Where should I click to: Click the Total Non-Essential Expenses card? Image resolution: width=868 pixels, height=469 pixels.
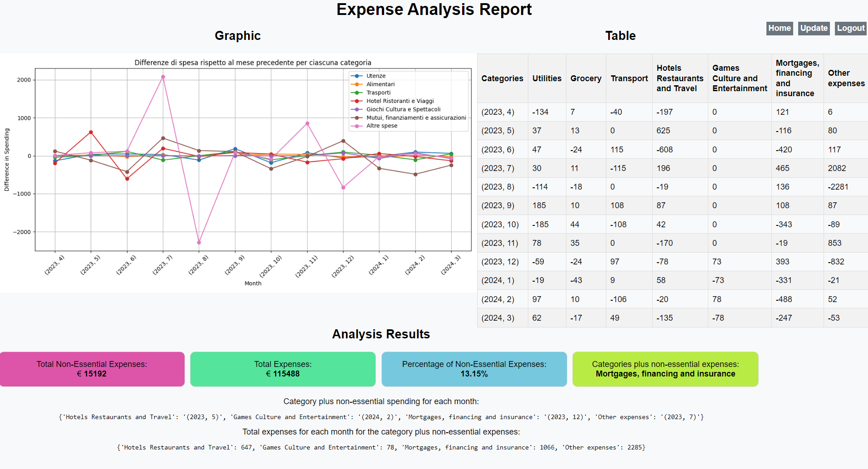[92, 369]
